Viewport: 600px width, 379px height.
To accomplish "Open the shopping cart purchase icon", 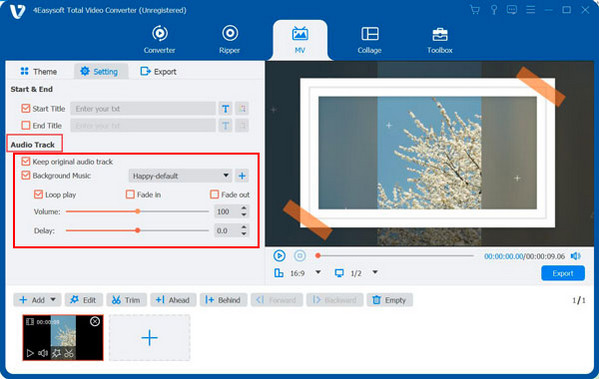I will [x=475, y=10].
